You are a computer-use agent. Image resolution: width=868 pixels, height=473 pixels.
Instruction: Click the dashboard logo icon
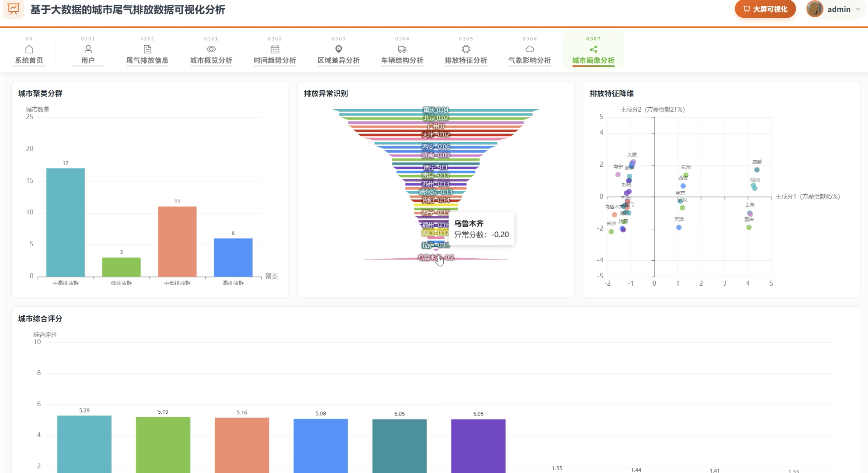point(14,9)
